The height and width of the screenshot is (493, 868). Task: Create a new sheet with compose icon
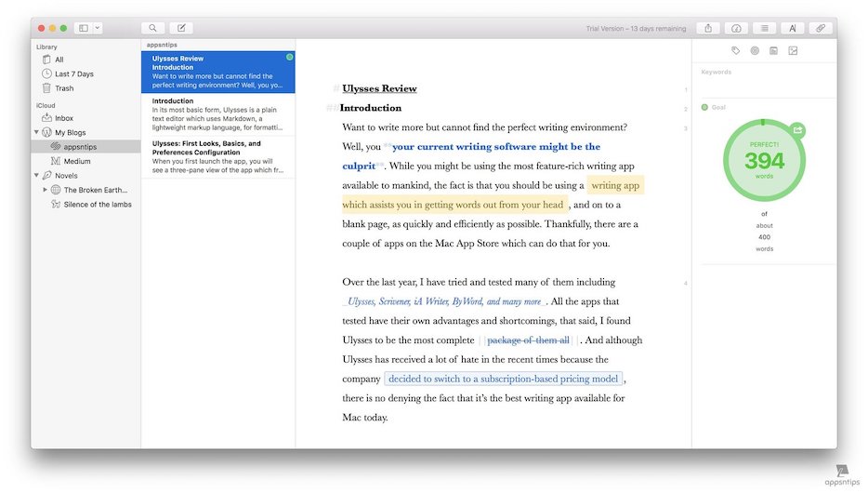tap(182, 29)
